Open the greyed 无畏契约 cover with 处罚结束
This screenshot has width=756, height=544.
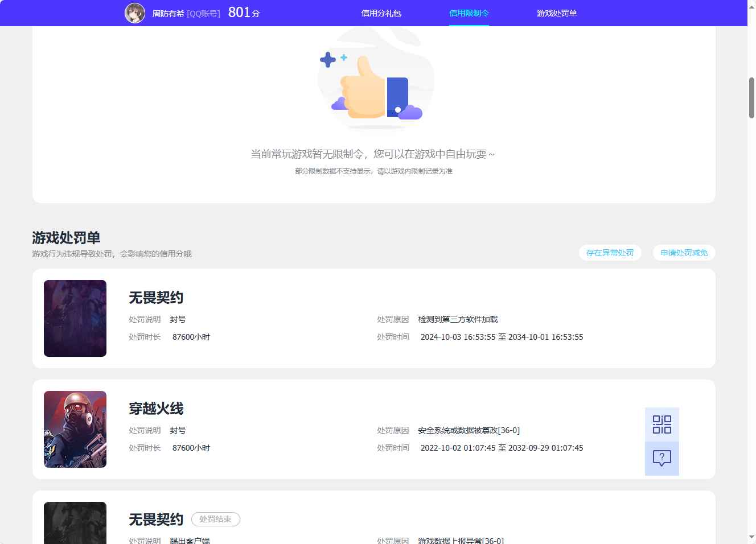click(75, 523)
